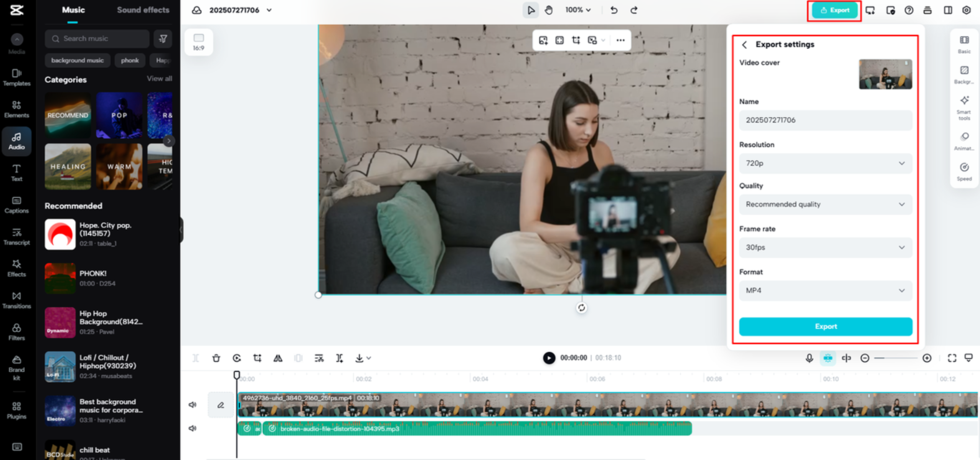
Task: Expand the Resolution 720p dropdown
Action: 825,163
